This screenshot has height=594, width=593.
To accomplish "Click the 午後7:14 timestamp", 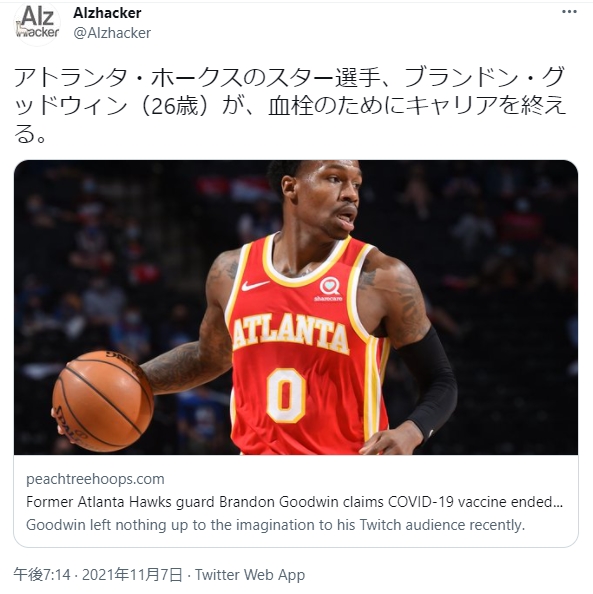I will coord(42,575).
